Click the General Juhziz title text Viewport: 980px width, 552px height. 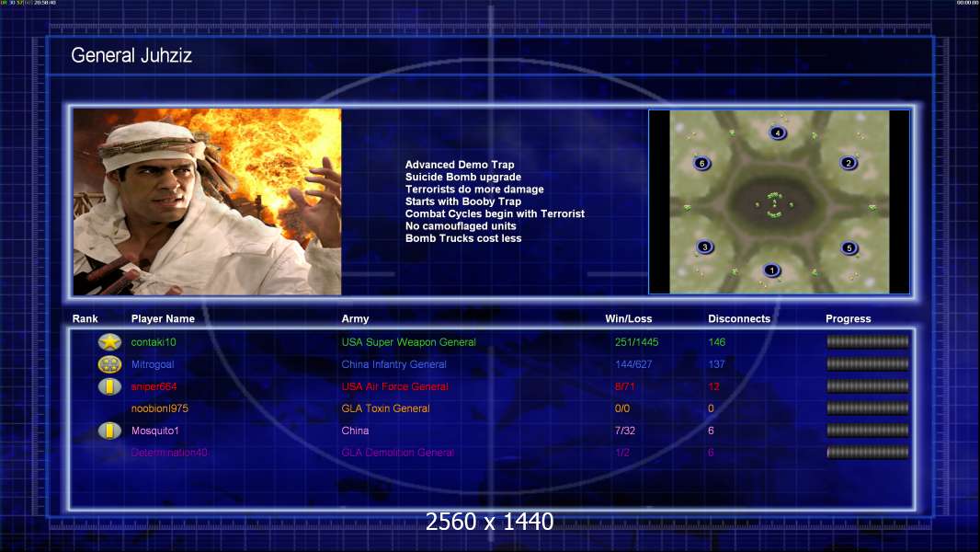(x=131, y=55)
